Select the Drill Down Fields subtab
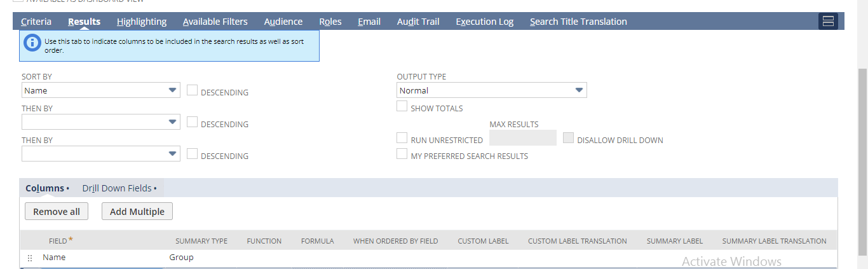This screenshot has width=868, height=269. tap(119, 188)
